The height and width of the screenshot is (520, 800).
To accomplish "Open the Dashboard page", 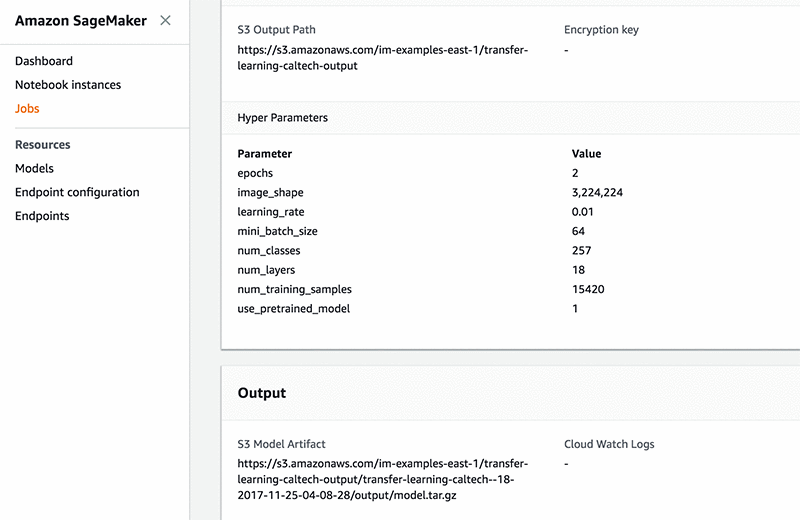I will pos(44,62).
